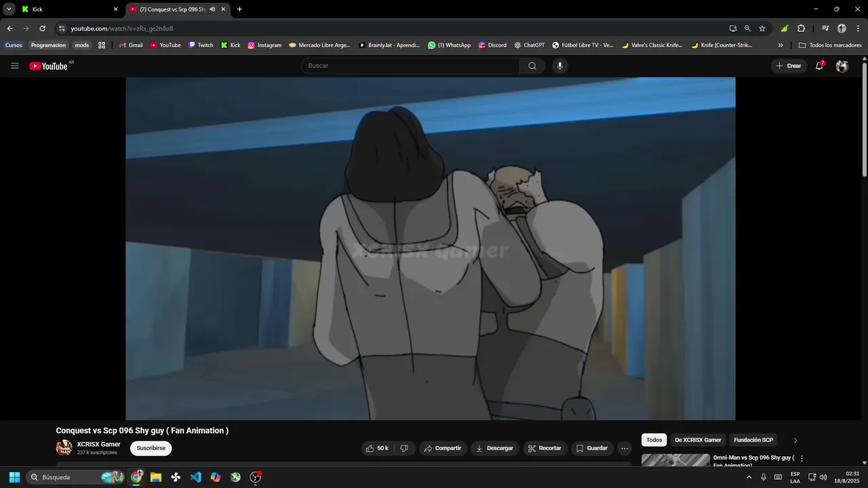
Task: Open a new browser tab
Action: (239, 9)
